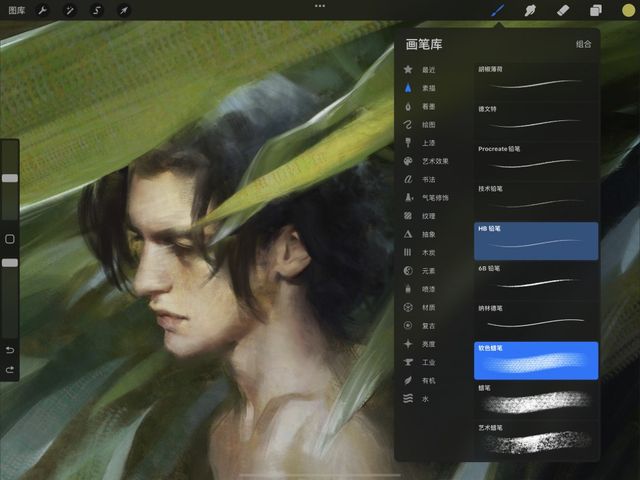Select the 木炭 charcoal brush category
Screen dimensions: 640x480
[420, 253]
